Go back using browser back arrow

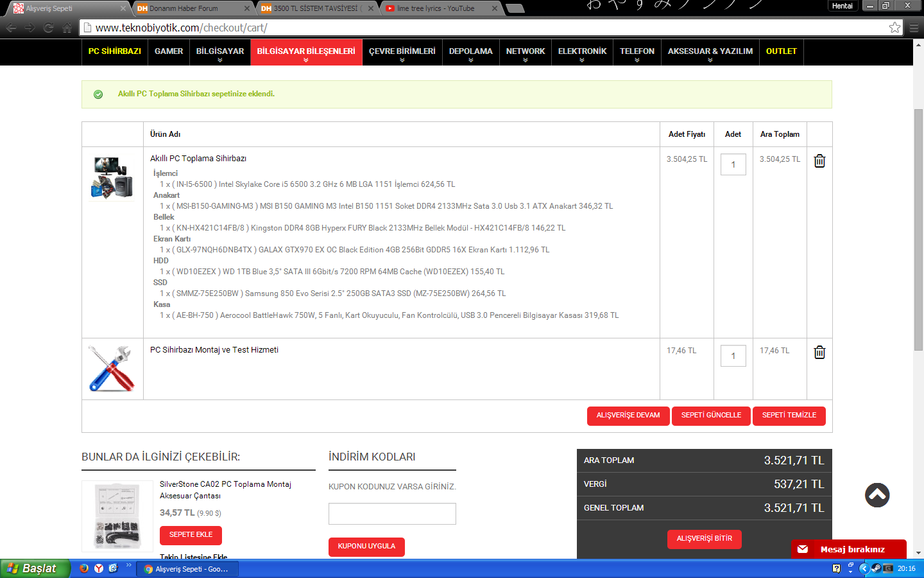pos(11,28)
